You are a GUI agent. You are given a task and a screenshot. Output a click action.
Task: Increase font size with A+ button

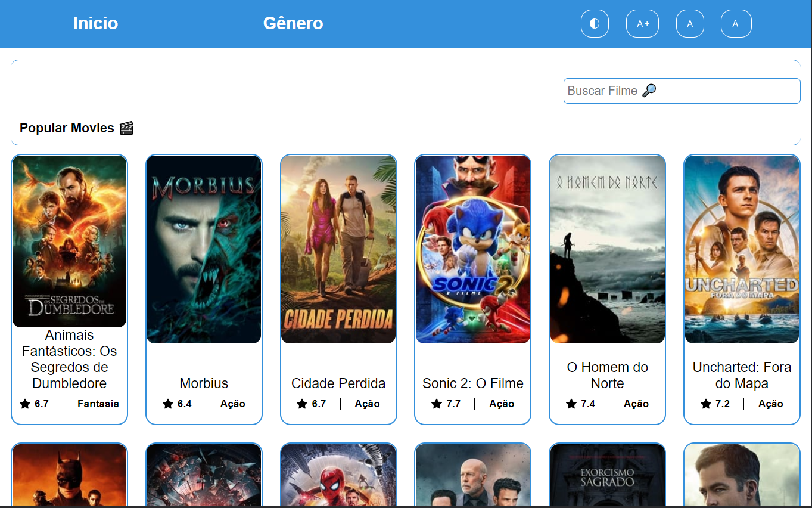tap(643, 24)
